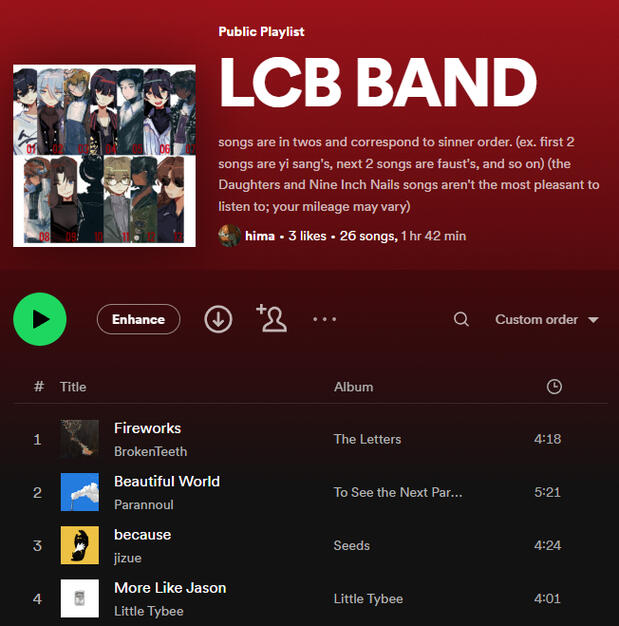The image size is (619, 626).
Task: Open The Letters album link
Action: click(x=367, y=439)
